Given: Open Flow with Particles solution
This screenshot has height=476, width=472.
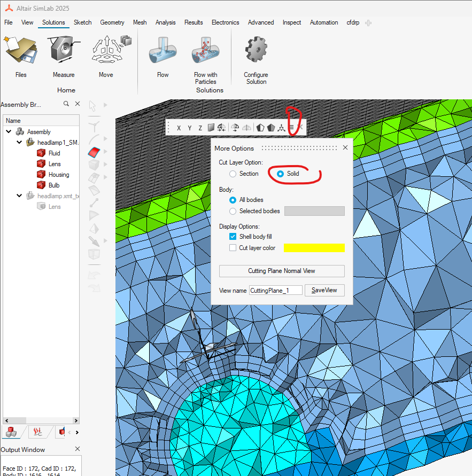Looking at the screenshot, I should (206, 60).
